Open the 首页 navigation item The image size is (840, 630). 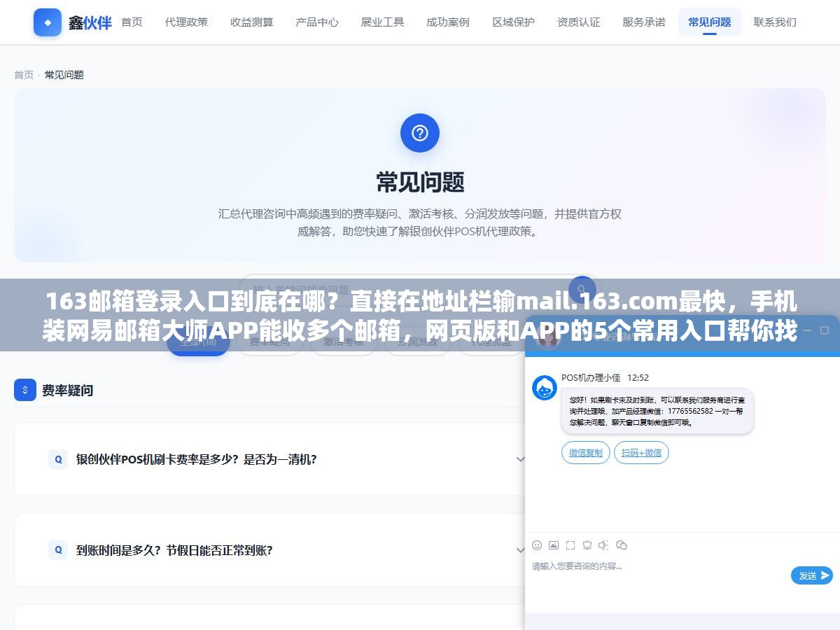[132, 22]
